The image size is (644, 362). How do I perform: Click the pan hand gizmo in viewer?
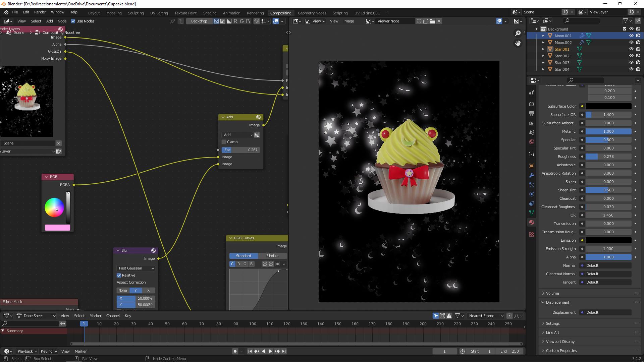[518, 43]
